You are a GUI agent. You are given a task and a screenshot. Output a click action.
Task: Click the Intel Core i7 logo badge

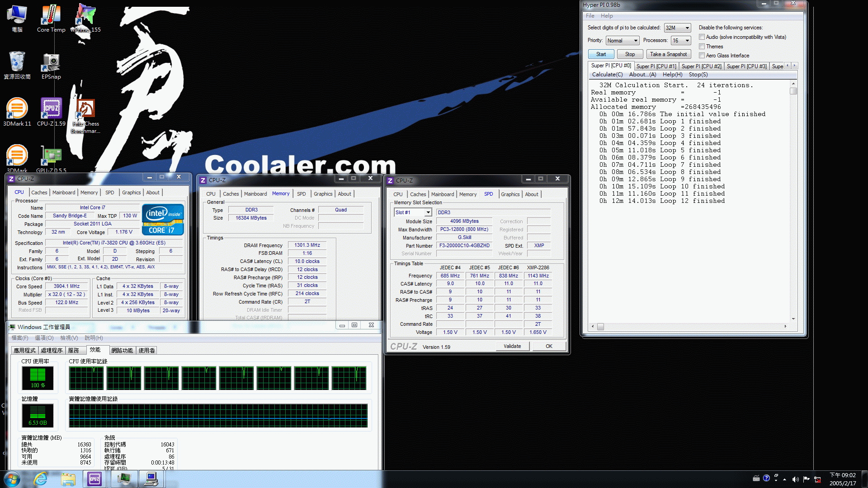(163, 220)
